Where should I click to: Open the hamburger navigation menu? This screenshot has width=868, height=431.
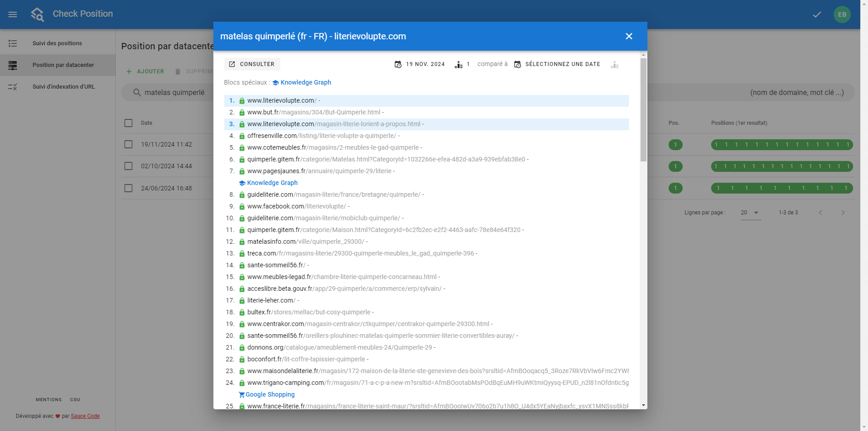pyautogui.click(x=13, y=14)
